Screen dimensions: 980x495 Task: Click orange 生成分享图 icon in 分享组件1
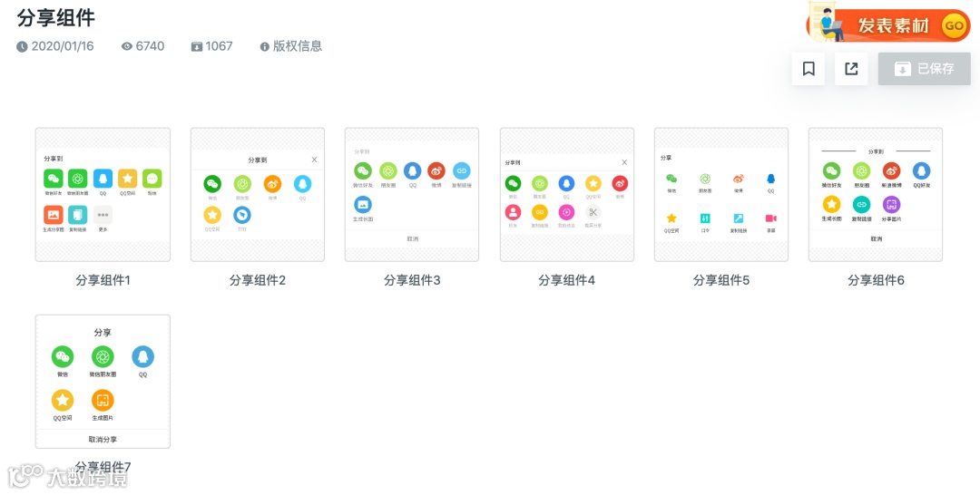pos(54,215)
